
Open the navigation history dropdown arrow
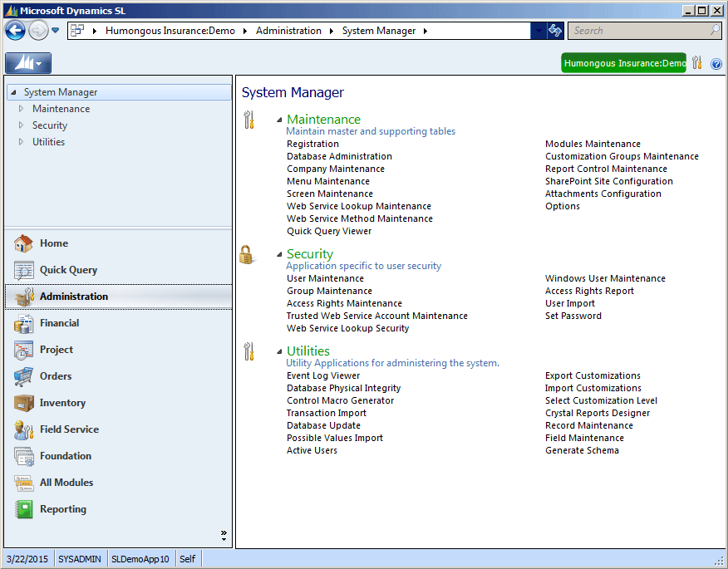coord(55,31)
